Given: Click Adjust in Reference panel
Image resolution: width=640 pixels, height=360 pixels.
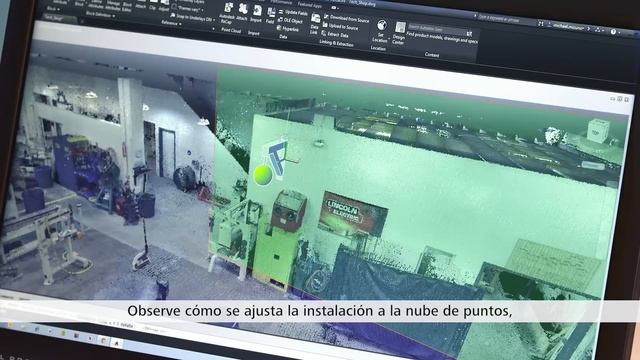Looking at the screenshot, I should pos(164,7).
